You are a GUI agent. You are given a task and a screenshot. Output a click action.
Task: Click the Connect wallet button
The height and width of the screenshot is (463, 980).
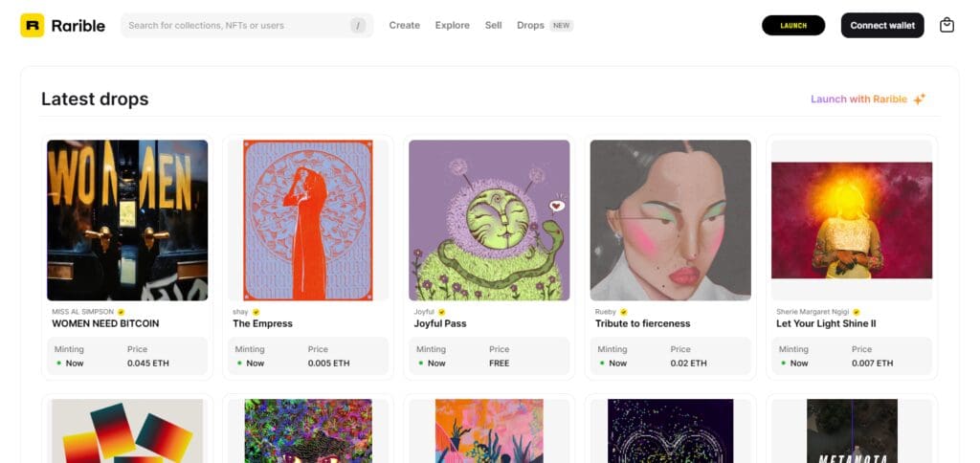click(x=882, y=26)
